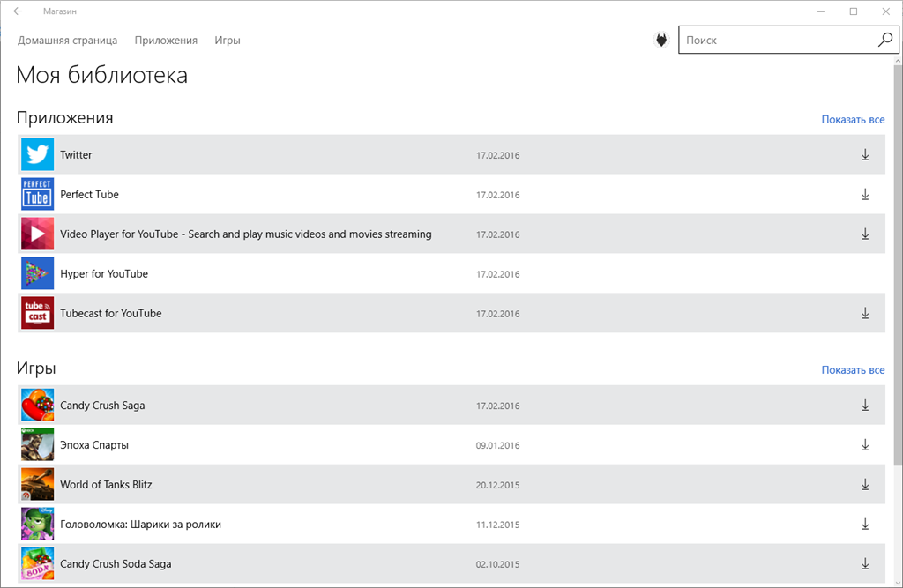The image size is (903, 588).
Task: Go back with the arrow button
Action: (18, 11)
